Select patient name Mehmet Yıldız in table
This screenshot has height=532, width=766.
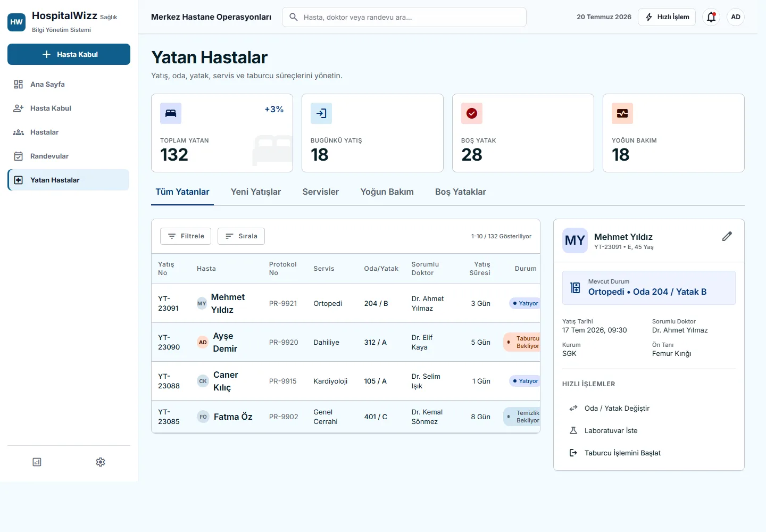(228, 303)
